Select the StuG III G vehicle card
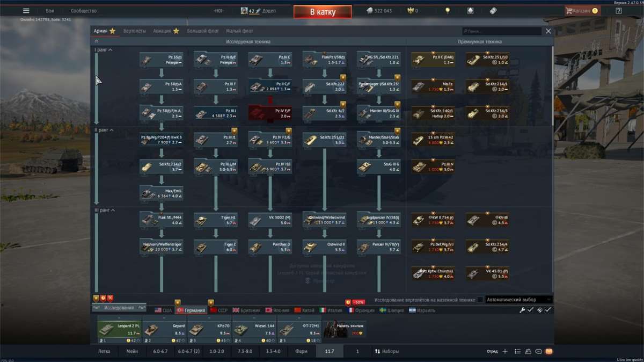The height and width of the screenshot is (362, 644). click(379, 166)
